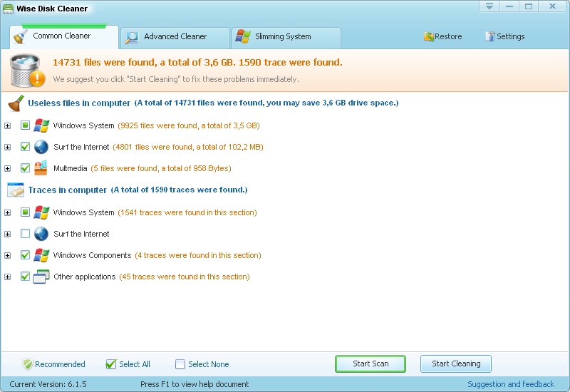570x392 pixels.
Task: Select Windows Components 4 traces text
Action: tap(157, 255)
